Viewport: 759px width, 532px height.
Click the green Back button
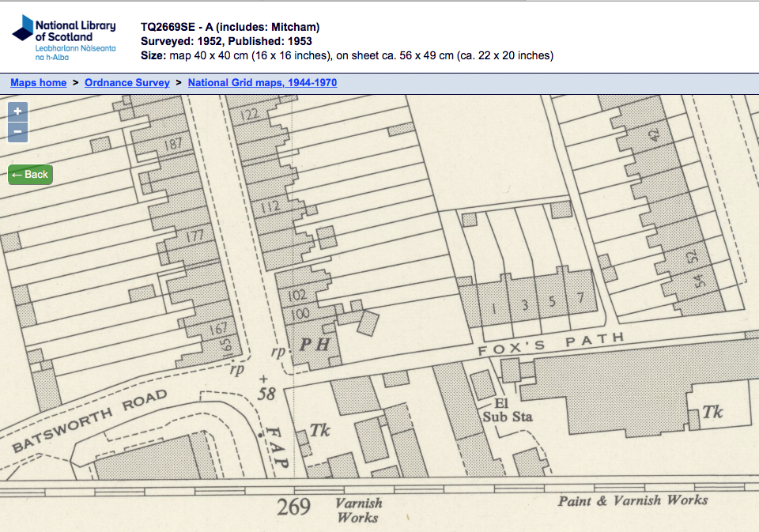click(30, 174)
